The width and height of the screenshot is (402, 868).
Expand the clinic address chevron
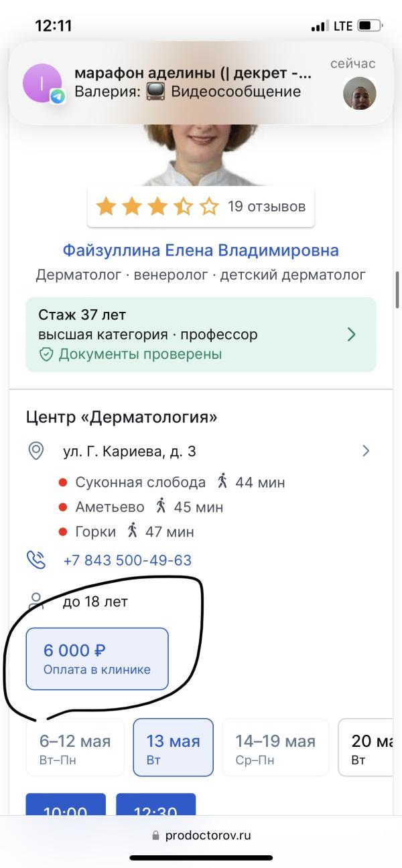(365, 451)
